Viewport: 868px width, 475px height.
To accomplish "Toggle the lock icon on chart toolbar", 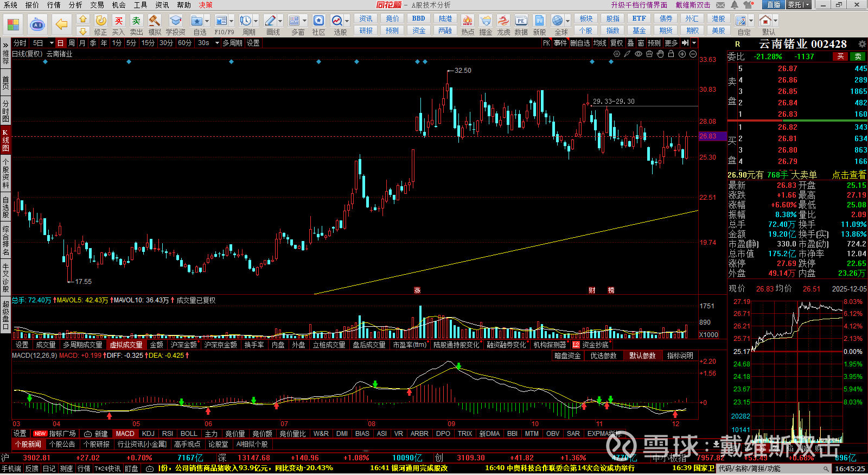I will click(671, 54).
